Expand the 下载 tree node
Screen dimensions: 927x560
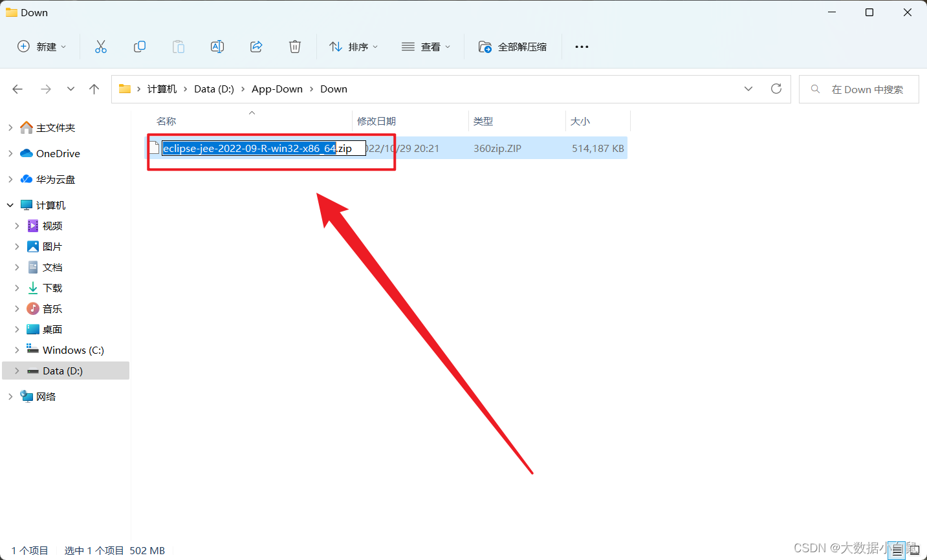(17, 288)
